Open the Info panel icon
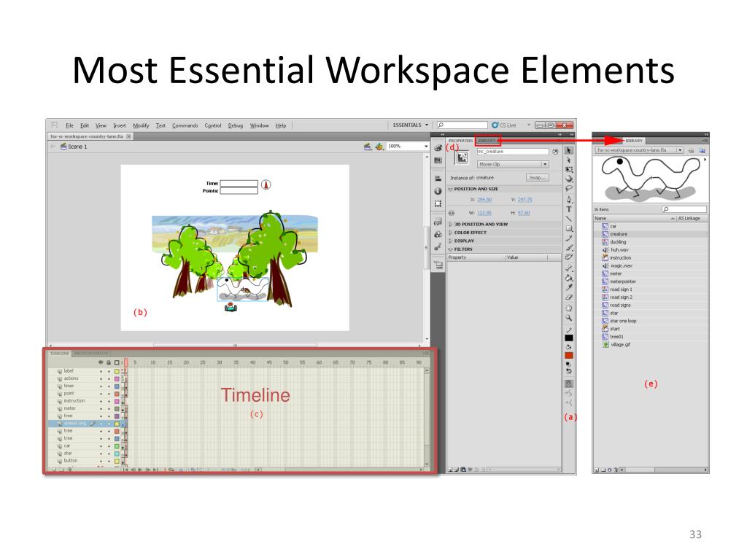This screenshot has width=747, height=560. point(438,191)
